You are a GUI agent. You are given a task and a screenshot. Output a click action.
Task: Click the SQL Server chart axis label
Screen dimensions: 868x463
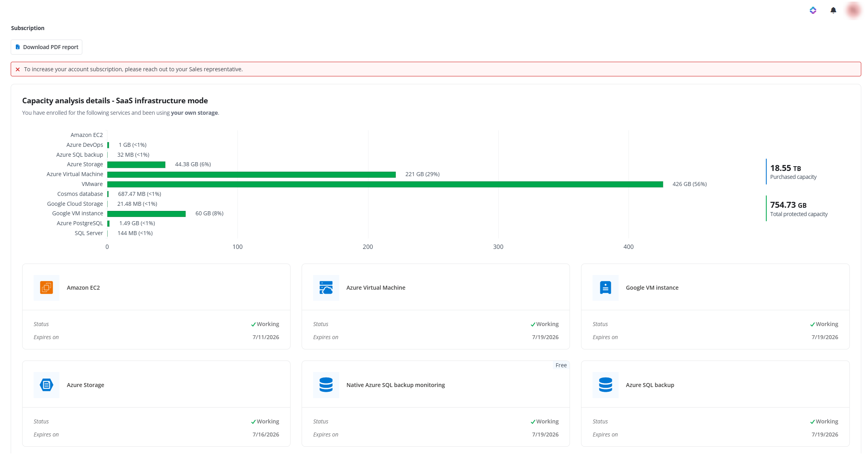point(89,233)
